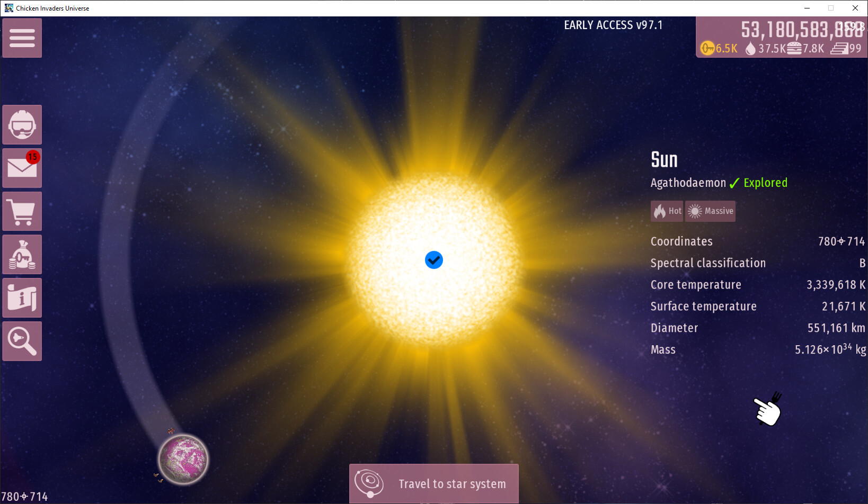This screenshot has height=504, width=868.
Task: Select the pink planet in orbit
Action: click(x=183, y=460)
